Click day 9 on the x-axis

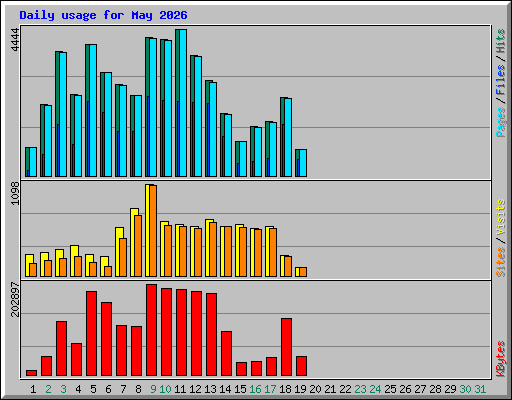(x=153, y=389)
